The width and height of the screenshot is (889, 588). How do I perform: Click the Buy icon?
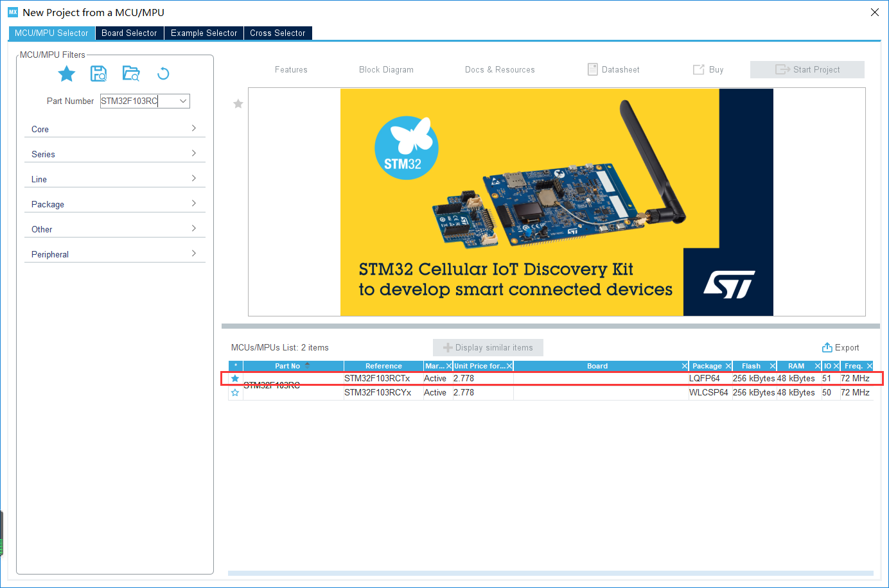pyautogui.click(x=707, y=69)
